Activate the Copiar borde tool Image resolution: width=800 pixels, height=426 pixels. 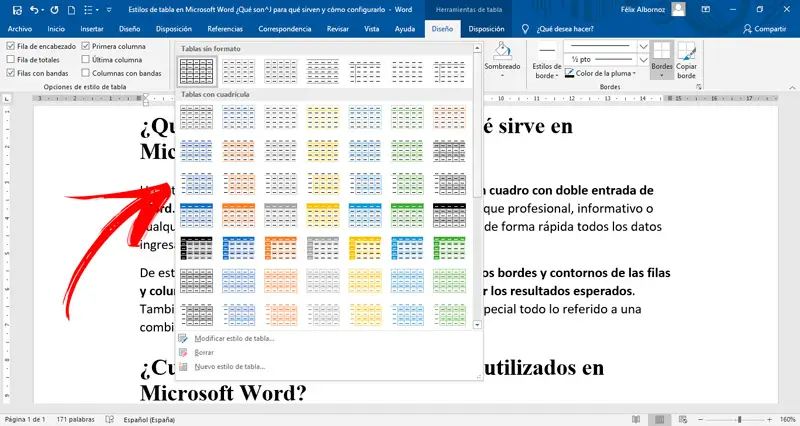(x=686, y=60)
